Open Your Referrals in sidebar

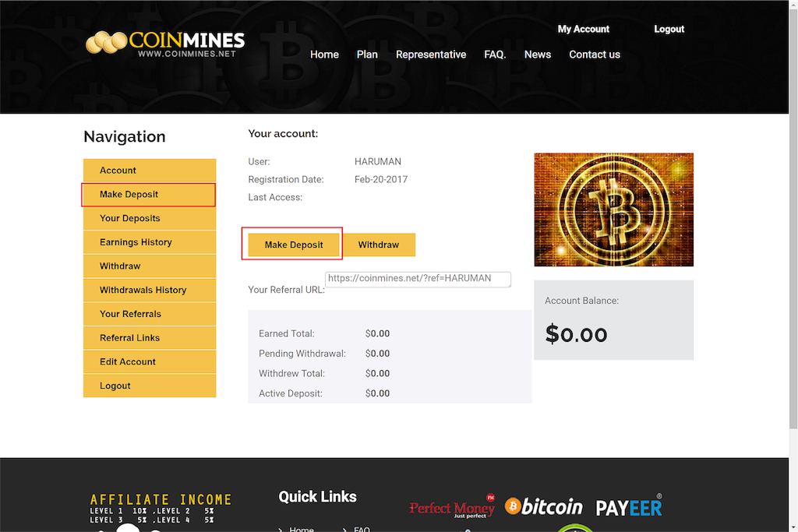coord(150,314)
